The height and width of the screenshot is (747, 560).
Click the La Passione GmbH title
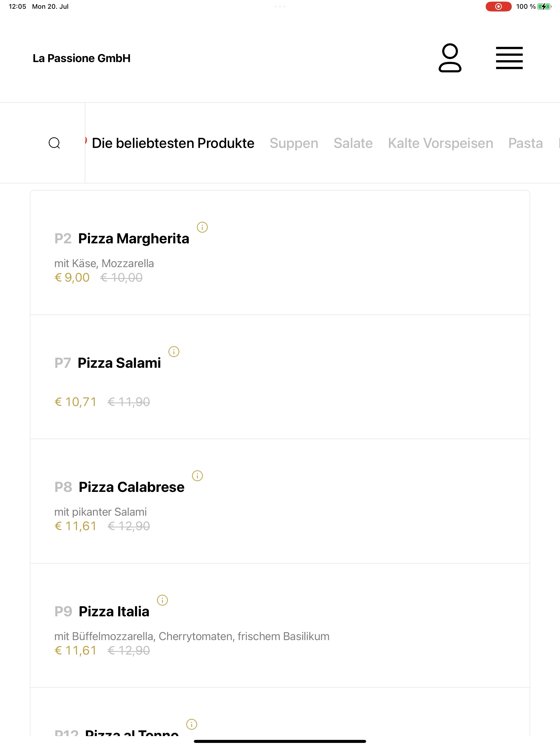tap(81, 58)
